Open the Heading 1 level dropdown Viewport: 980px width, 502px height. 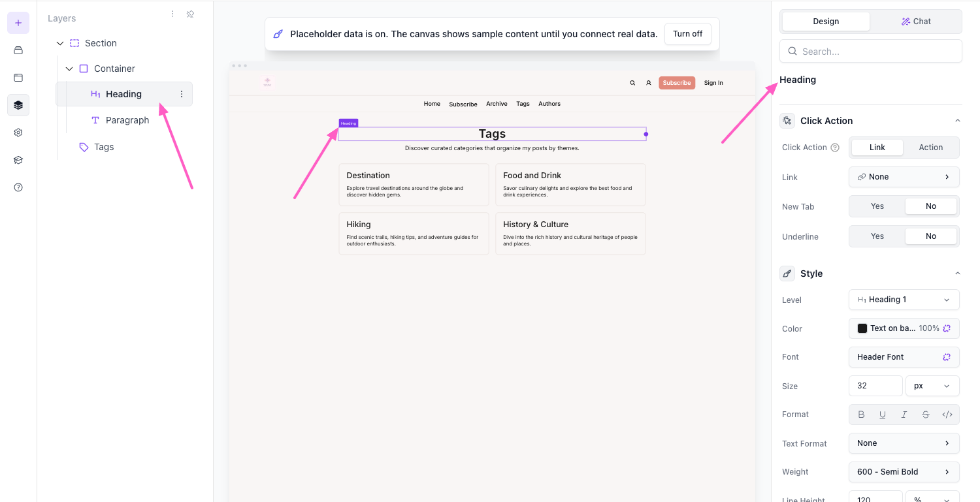pos(904,300)
